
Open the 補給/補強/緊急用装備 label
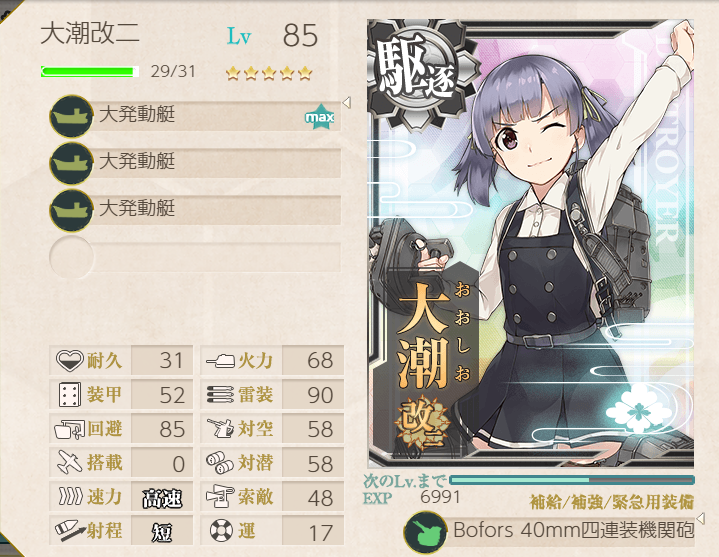click(x=612, y=502)
